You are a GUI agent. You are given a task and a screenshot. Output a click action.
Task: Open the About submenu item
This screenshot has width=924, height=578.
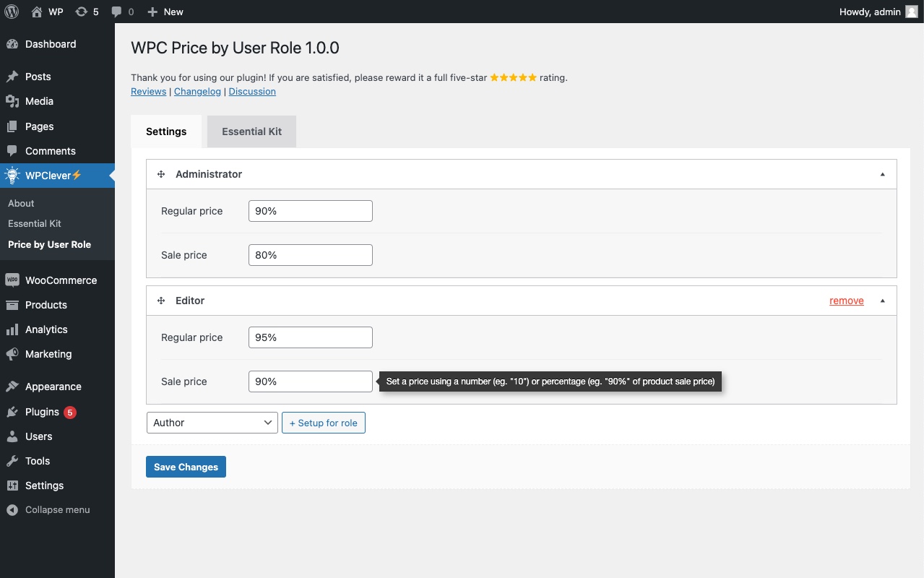(21, 203)
